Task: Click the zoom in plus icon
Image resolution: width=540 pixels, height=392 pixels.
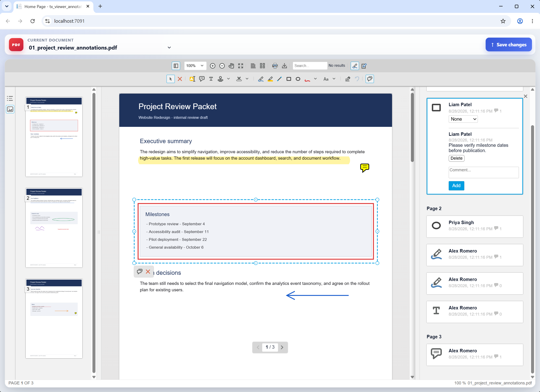Action: 212,66
